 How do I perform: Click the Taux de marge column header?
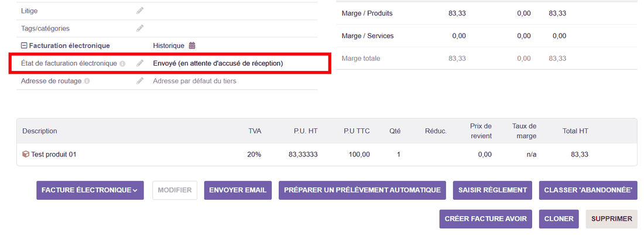525,131
